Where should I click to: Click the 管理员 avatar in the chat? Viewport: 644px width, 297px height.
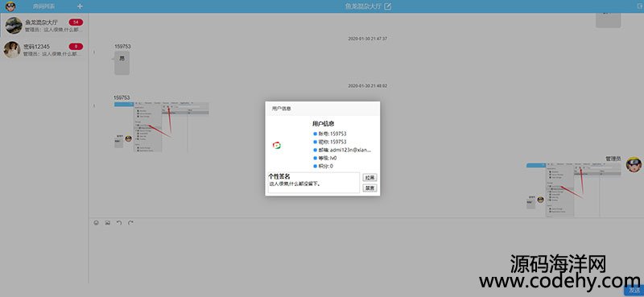pos(634,164)
